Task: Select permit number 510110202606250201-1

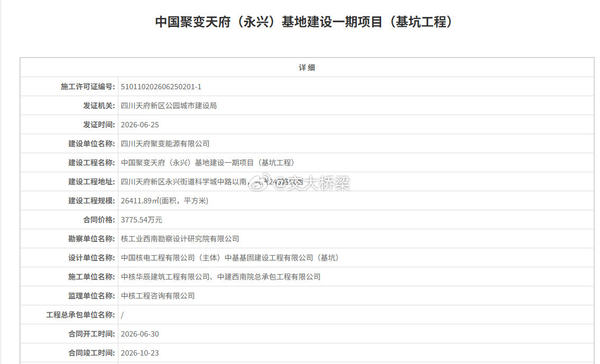Action: point(161,87)
